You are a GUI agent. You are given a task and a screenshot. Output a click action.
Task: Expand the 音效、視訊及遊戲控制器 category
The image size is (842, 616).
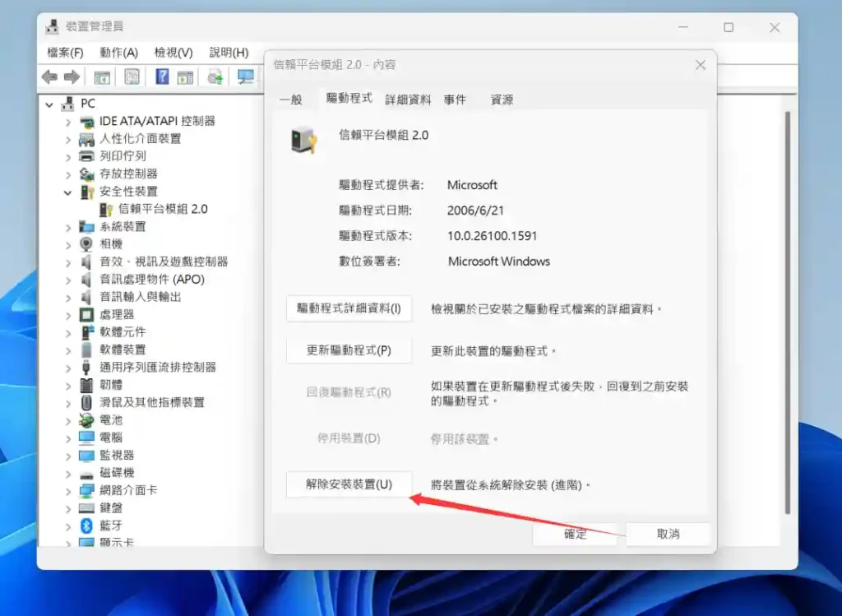(x=68, y=262)
